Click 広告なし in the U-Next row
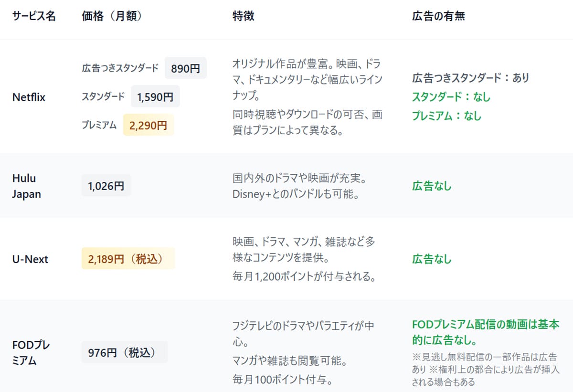573x392 pixels. click(432, 259)
